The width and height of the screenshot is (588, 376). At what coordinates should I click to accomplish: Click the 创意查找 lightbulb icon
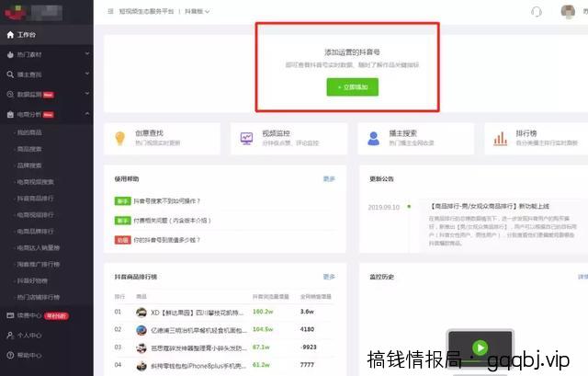[x=120, y=138]
